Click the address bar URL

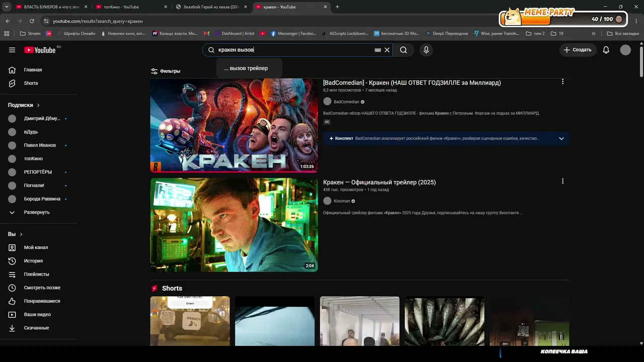coord(98,21)
